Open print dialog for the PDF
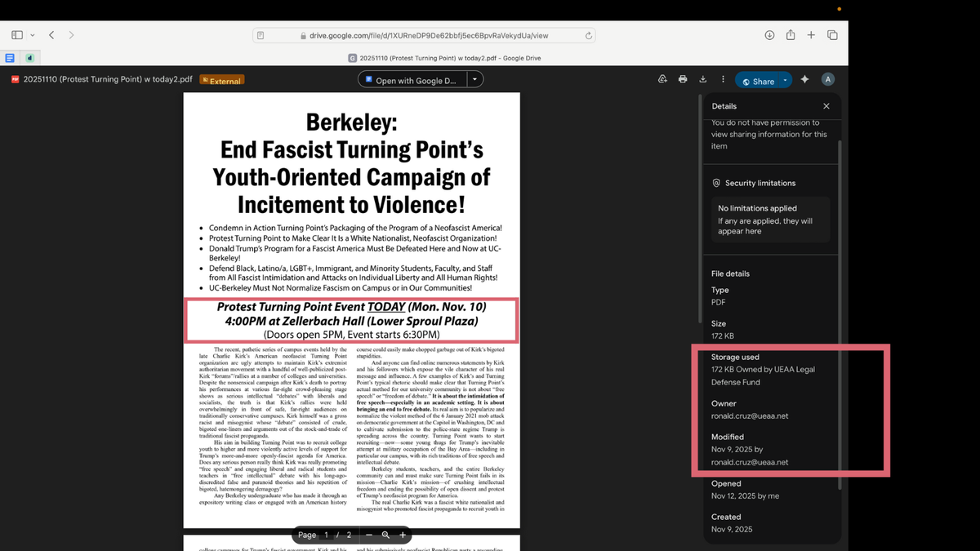Screen dimensions: 980x551 (x=683, y=78)
